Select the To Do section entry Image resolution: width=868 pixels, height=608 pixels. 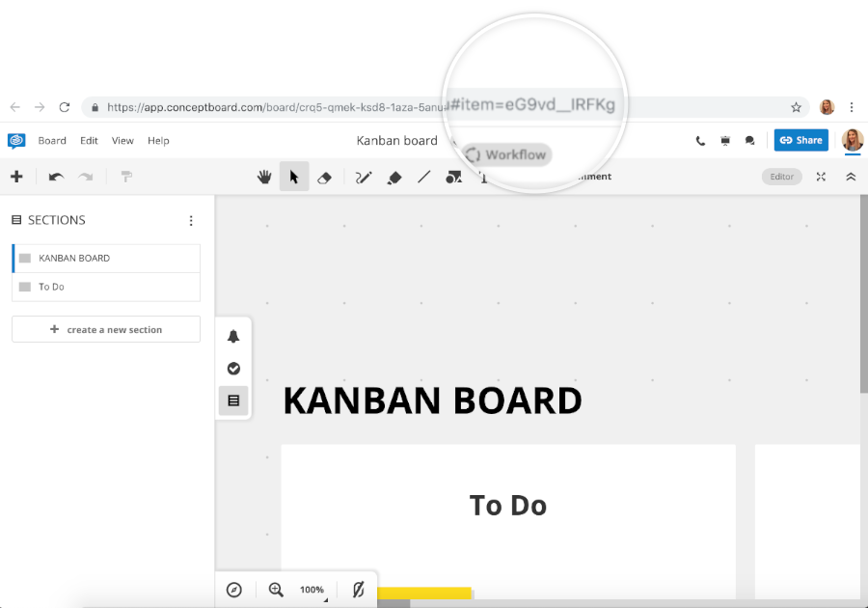point(105,287)
